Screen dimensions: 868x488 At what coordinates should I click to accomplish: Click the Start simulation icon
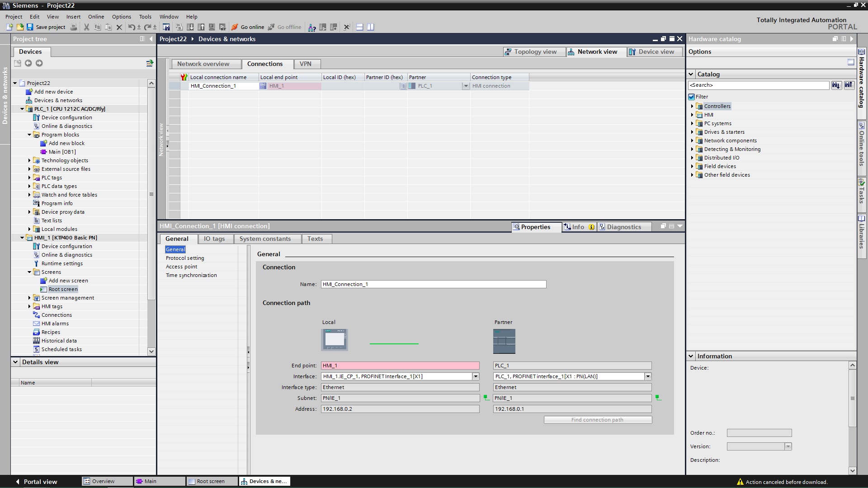[x=212, y=27]
